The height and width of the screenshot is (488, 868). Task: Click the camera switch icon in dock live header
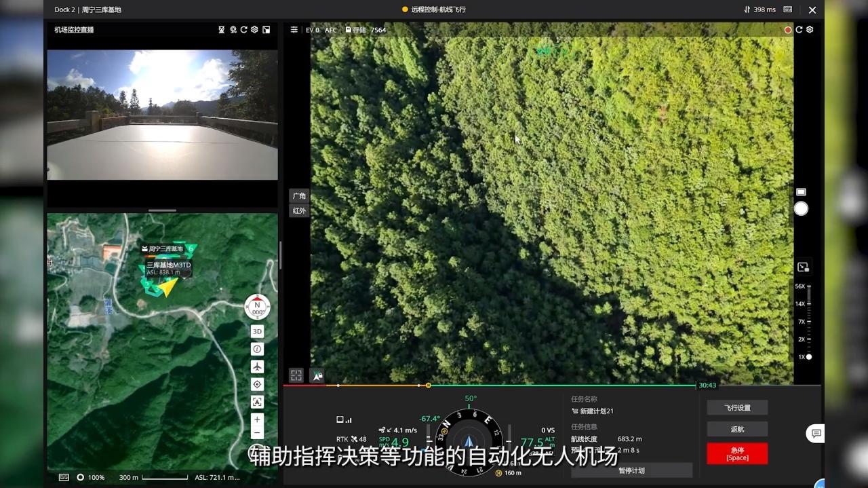(x=233, y=30)
